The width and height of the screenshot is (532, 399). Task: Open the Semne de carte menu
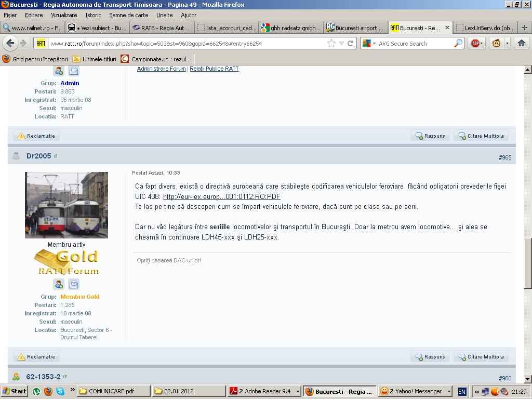(x=129, y=15)
